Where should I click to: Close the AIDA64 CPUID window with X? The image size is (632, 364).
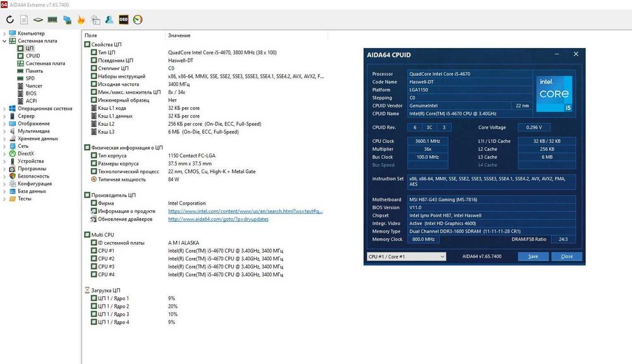[576, 54]
